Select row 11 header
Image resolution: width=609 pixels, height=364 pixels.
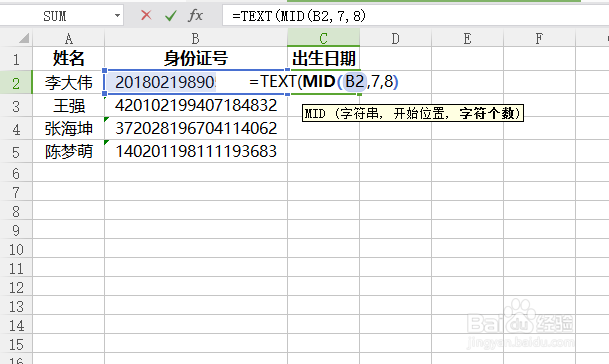point(16,268)
